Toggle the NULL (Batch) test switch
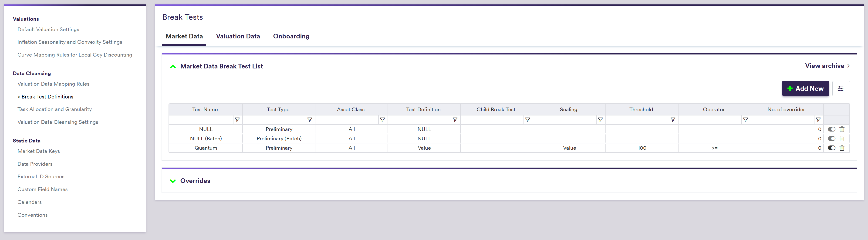The image size is (868, 240). coord(831,139)
